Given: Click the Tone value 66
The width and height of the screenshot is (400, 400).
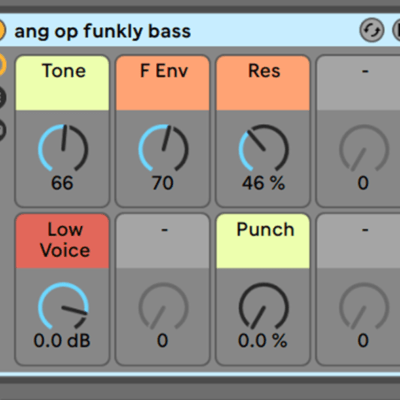Looking at the screenshot, I should [x=62, y=183].
